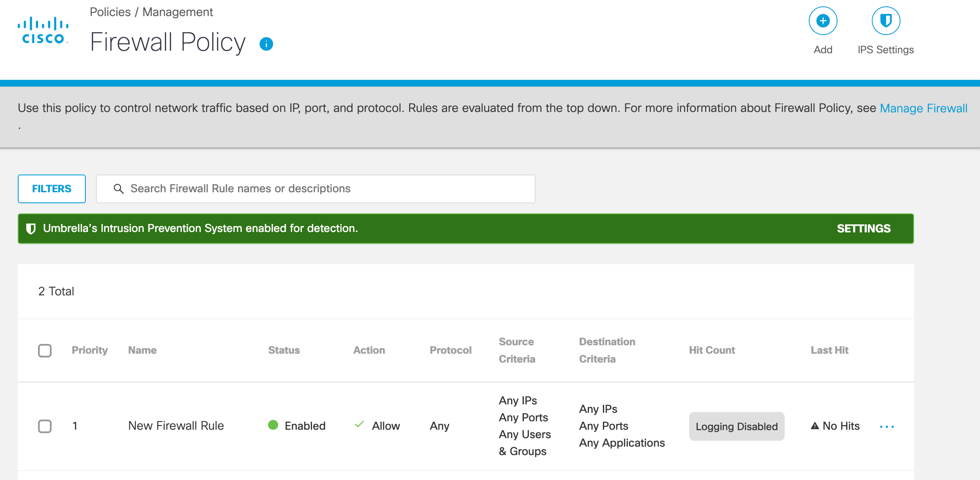Click SETTINGS in the IPS banner
The image size is (980, 480).
(x=863, y=229)
